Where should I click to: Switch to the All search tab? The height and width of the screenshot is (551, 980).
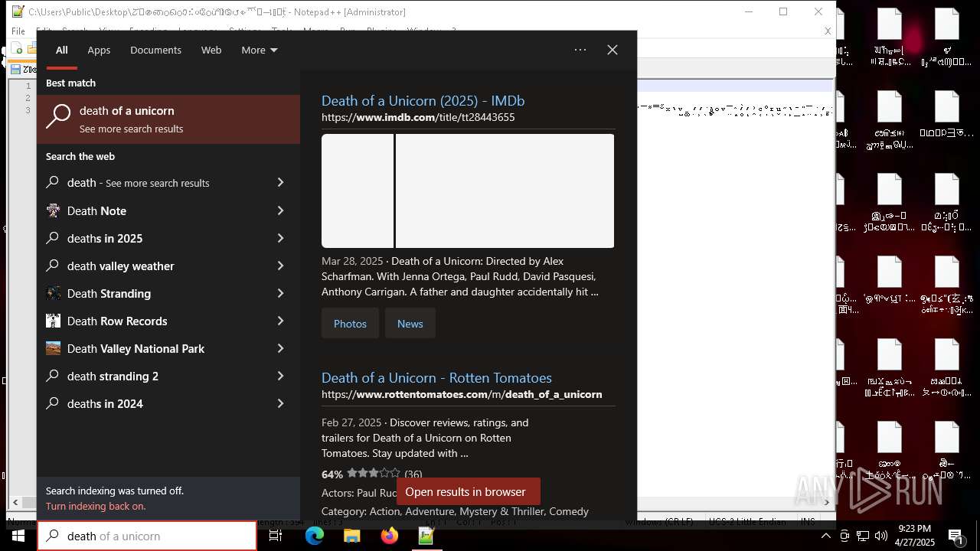pos(62,50)
